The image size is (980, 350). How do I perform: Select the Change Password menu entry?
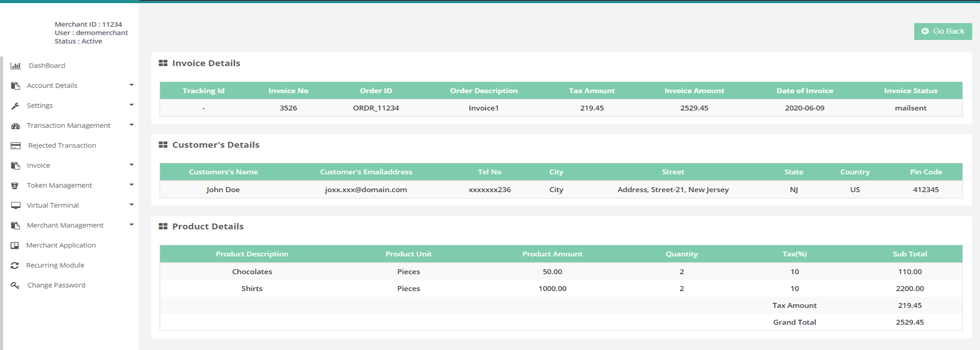[x=56, y=285]
